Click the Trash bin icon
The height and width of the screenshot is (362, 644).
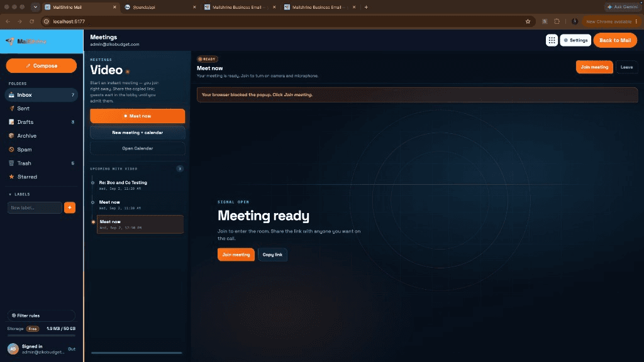coord(11,163)
